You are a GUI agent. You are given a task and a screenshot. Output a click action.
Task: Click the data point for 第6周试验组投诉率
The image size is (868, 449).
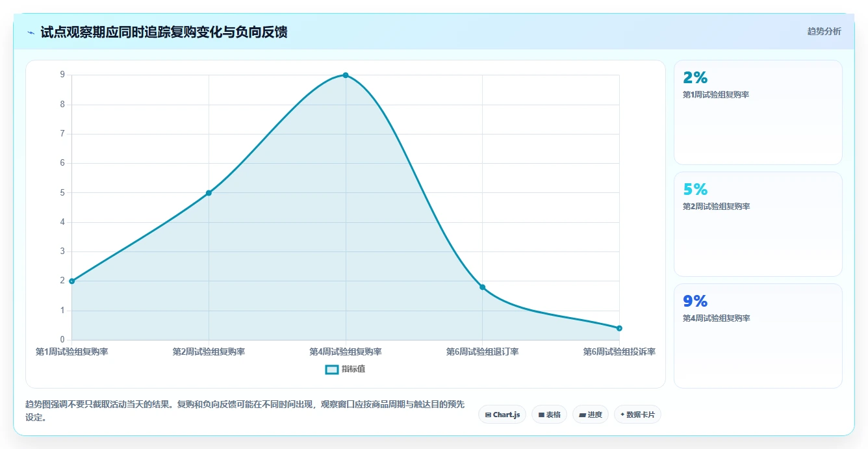[x=619, y=328]
